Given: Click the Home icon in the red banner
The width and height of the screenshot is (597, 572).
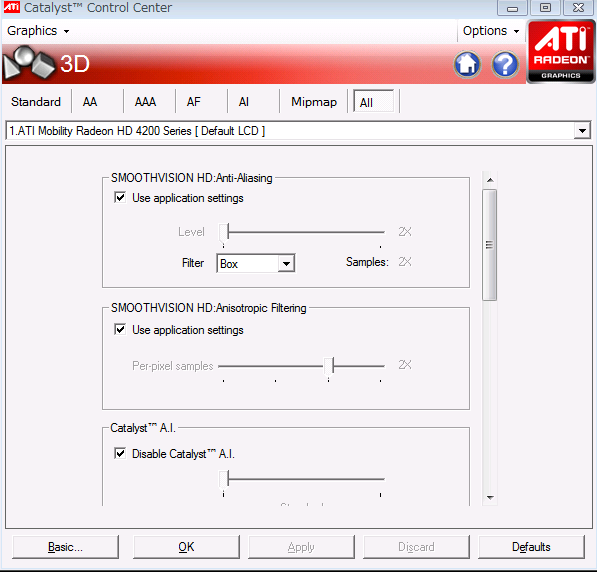Looking at the screenshot, I should tap(467, 64).
